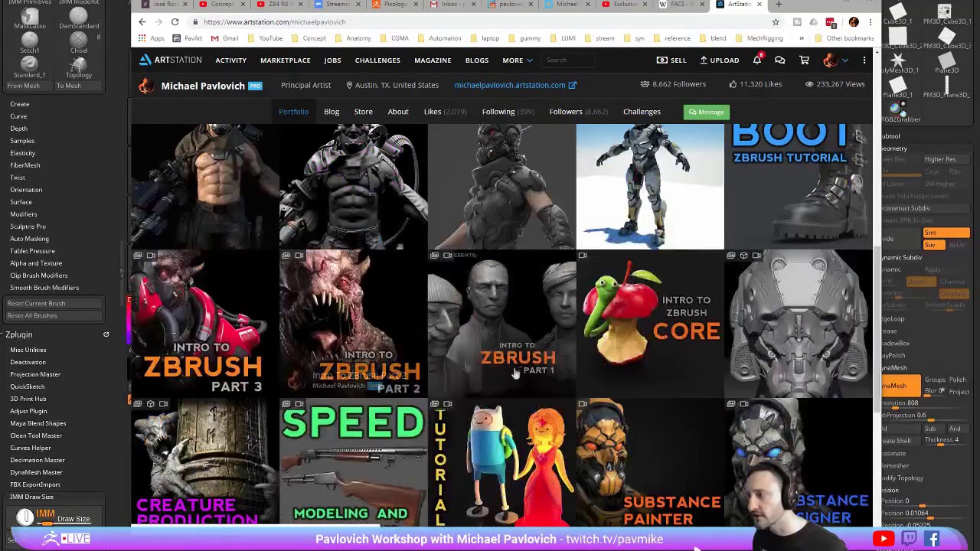The width and height of the screenshot is (980, 551).
Task: Expand the Curve brush section
Action: point(18,116)
